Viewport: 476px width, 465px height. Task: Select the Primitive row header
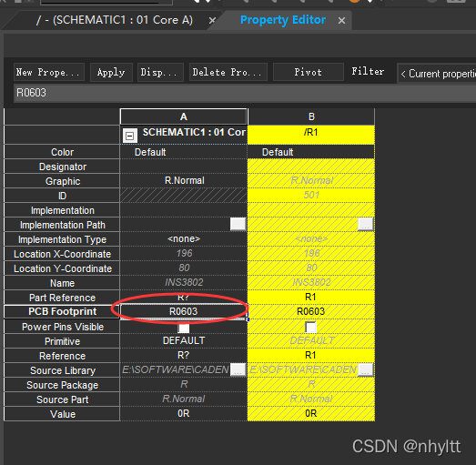pyautogui.click(x=62, y=341)
